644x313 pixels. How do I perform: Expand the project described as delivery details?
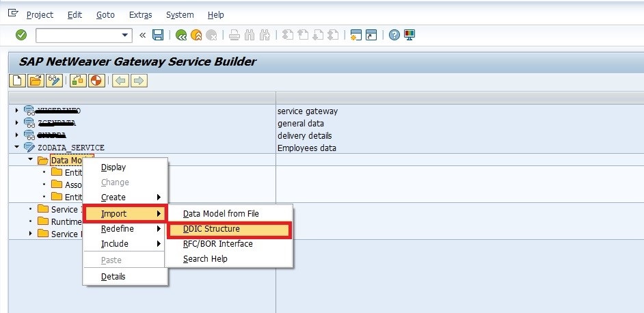[x=16, y=135]
